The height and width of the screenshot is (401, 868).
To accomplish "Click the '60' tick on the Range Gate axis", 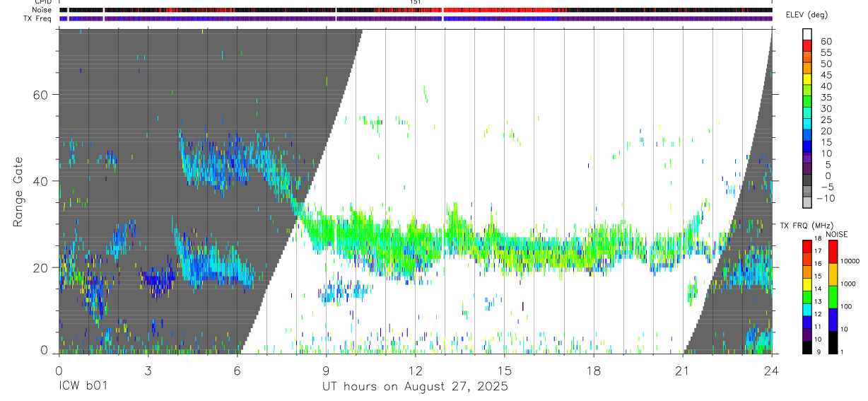I will [42, 95].
